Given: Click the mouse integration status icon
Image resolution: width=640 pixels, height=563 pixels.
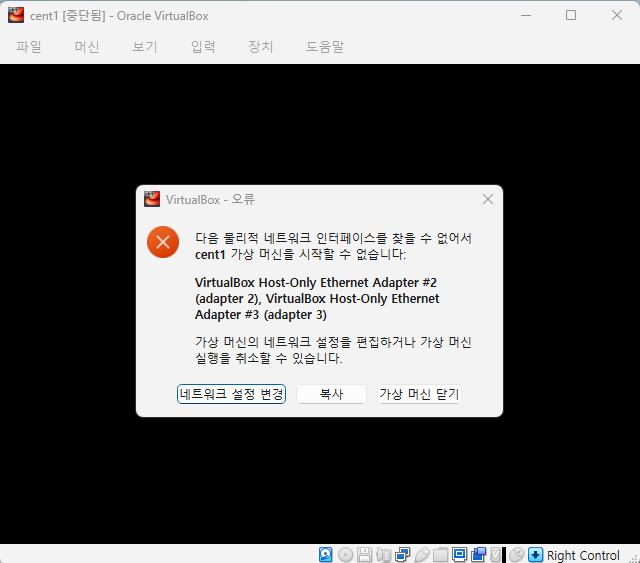Looking at the screenshot, I should (x=516, y=555).
